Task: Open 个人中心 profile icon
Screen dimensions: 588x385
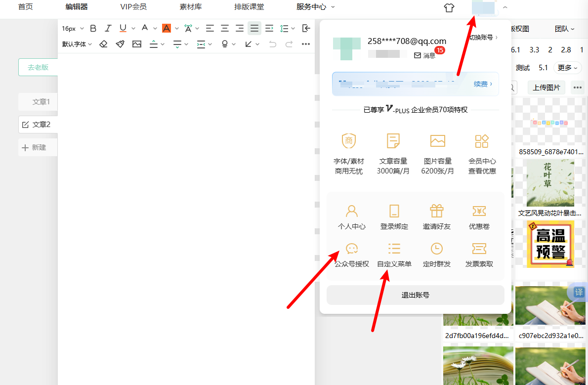Action: point(351,212)
